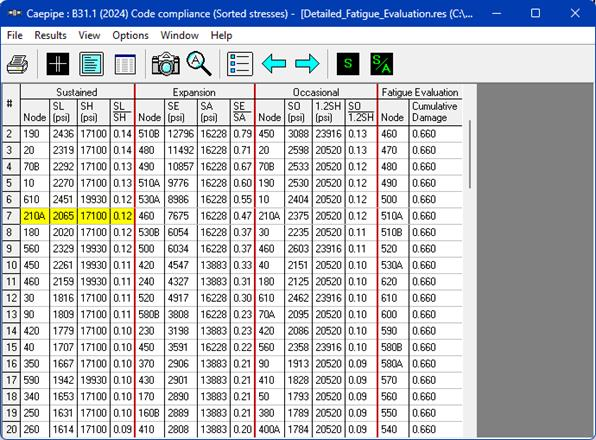Click SE value 11492 in row 3

click(181, 150)
